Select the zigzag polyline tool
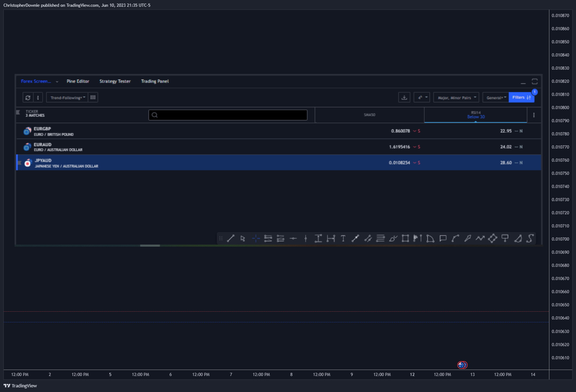Viewport: 576px width, 392px height. click(480, 238)
